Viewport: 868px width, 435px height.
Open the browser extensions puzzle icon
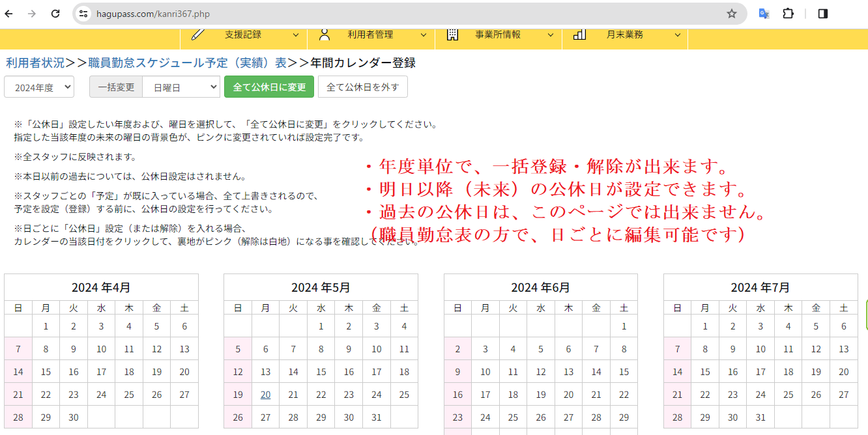click(x=788, y=14)
